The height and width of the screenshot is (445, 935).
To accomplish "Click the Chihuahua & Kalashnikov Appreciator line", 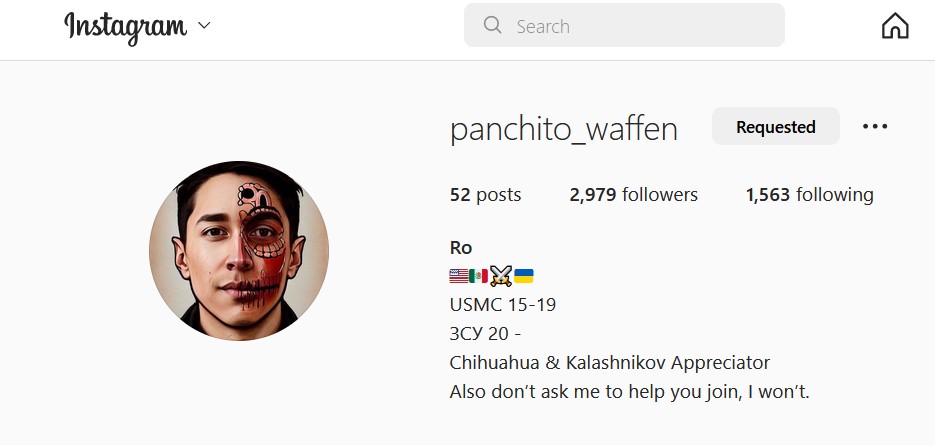I will (x=609, y=363).
